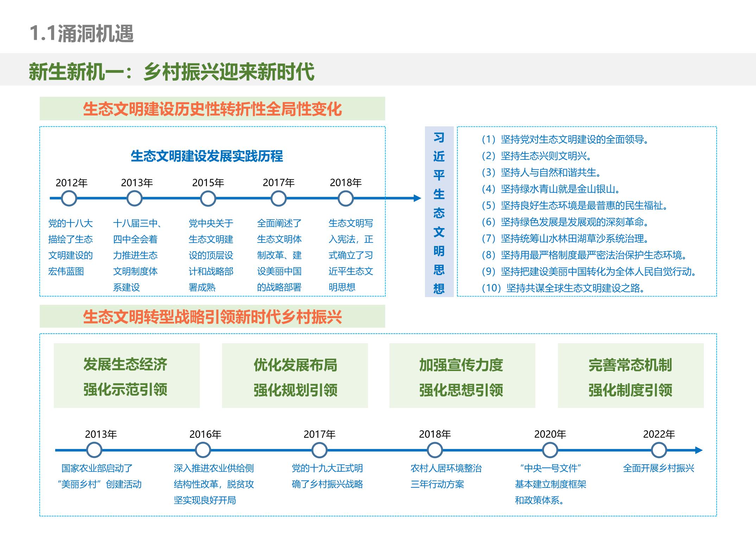Image resolution: width=756 pixels, height=535 pixels.
Task: Click the 2013年 circle above 十八届三中
Action: tap(134, 199)
